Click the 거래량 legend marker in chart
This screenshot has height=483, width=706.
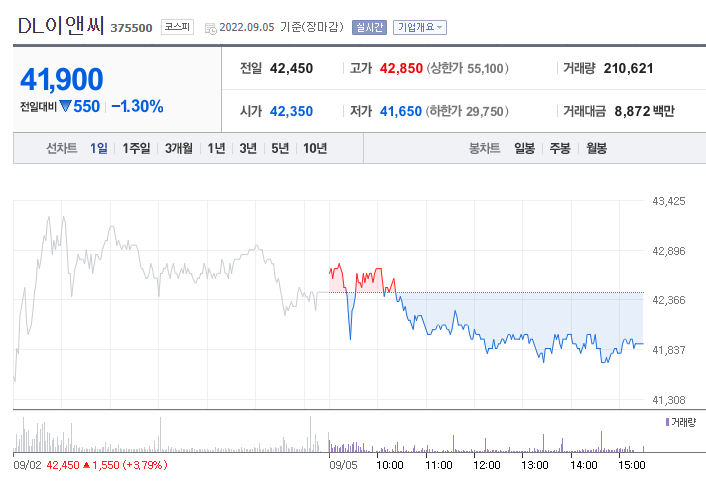667,422
